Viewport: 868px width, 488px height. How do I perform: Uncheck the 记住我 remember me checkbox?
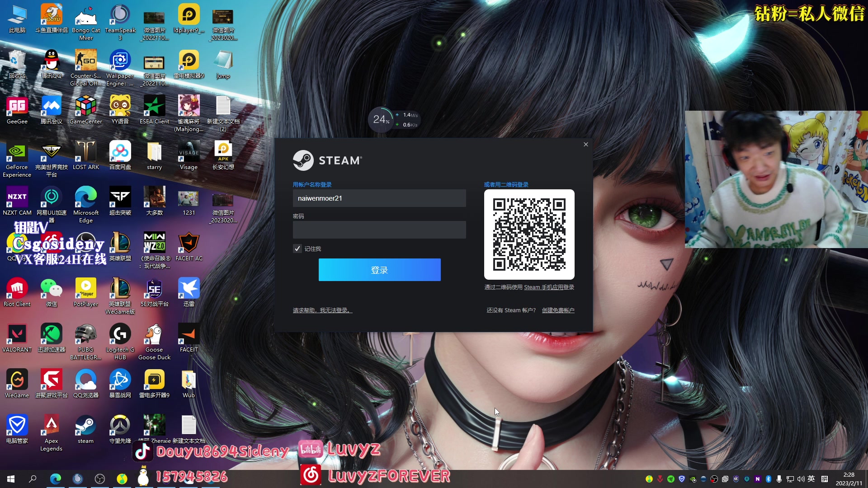[297, 249]
